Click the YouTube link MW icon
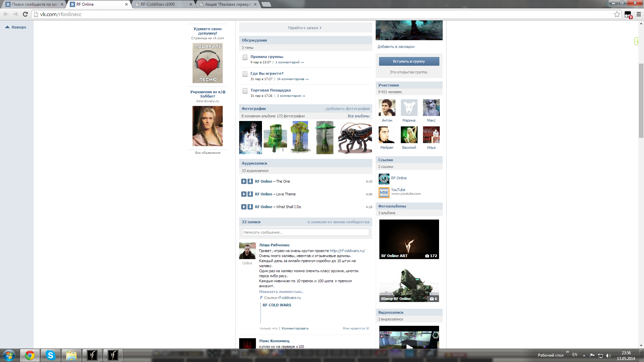Screen dimensions: 644x362 [x=384, y=193]
